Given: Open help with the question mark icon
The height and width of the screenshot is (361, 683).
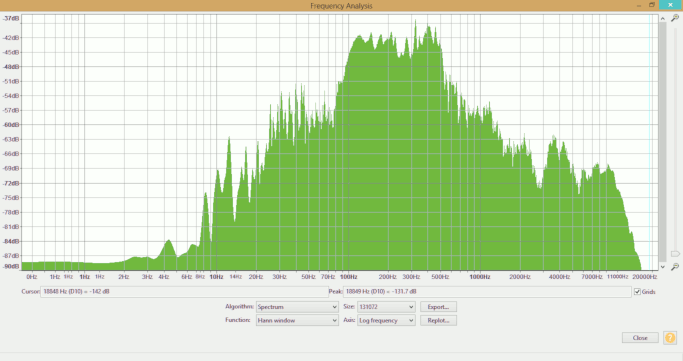Looking at the screenshot, I should (670, 337).
